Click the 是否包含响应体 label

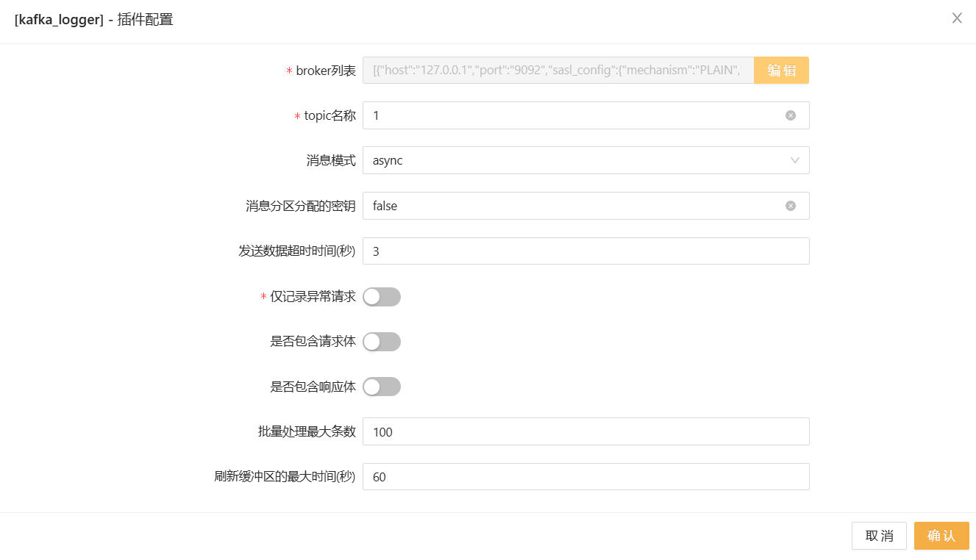(x=313, y=387)
